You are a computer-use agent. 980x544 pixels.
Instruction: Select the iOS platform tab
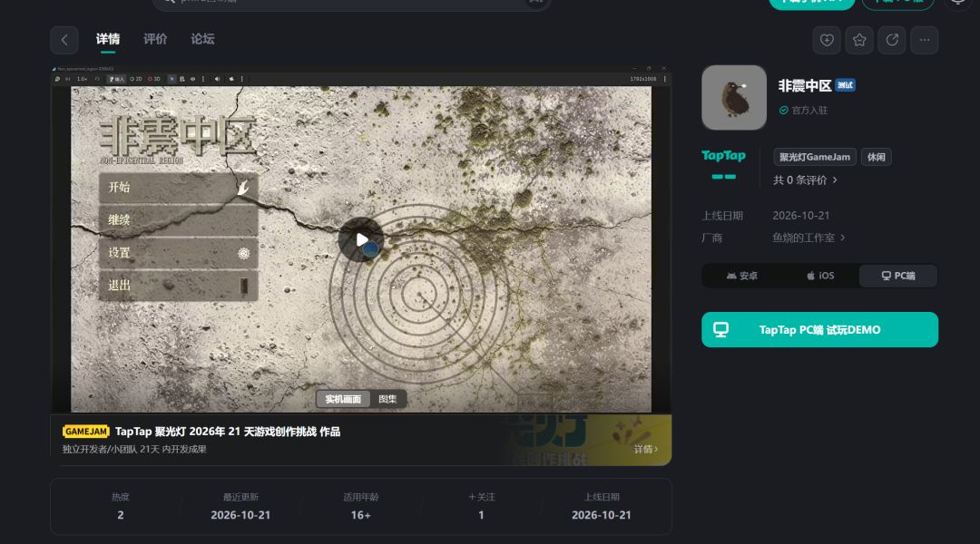820,276
